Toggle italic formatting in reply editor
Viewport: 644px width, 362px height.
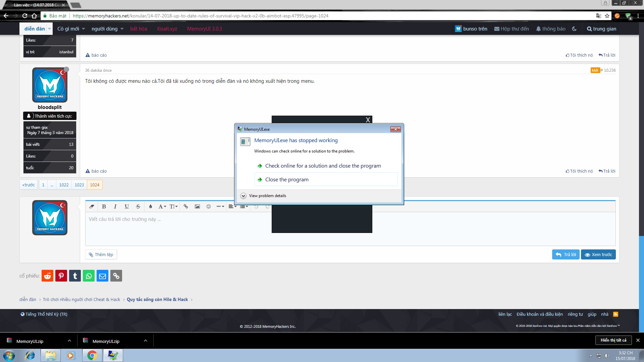[115, 206]
